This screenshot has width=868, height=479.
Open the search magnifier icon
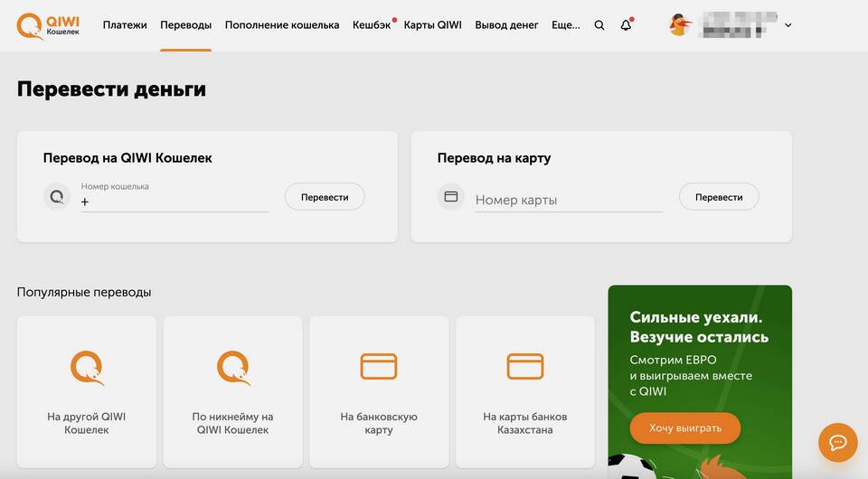(599, 25)
